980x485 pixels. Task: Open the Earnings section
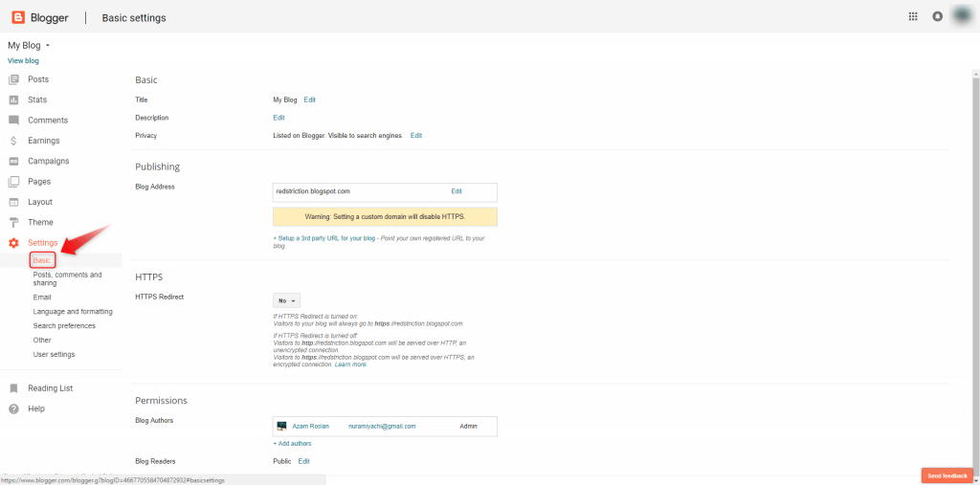click(x=44, y=141)
